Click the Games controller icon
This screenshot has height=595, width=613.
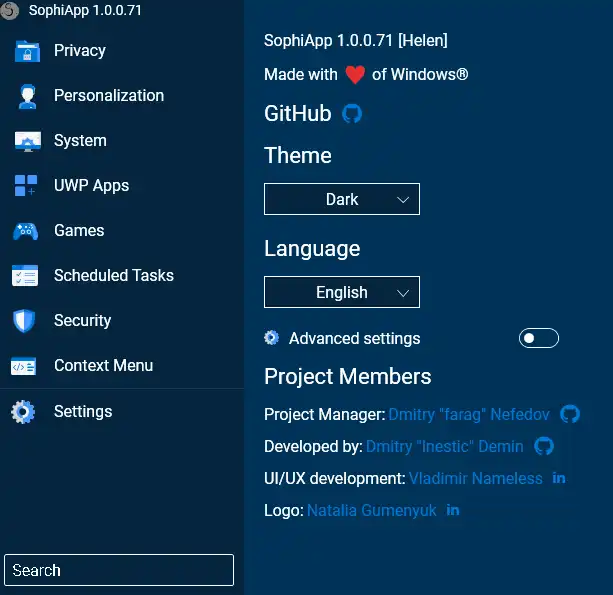click(x=26, y=231)
